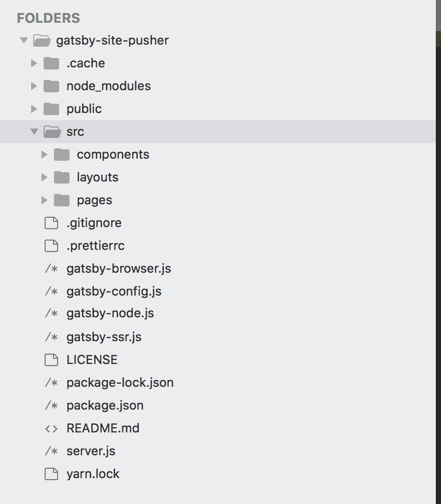Click the folder icon next to components
441x504 pixels.
(x=62, y=154)
